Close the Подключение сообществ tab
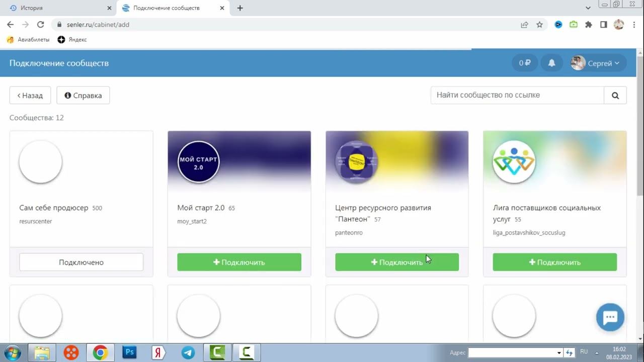644x362 pixels. [x=222, y=8]
